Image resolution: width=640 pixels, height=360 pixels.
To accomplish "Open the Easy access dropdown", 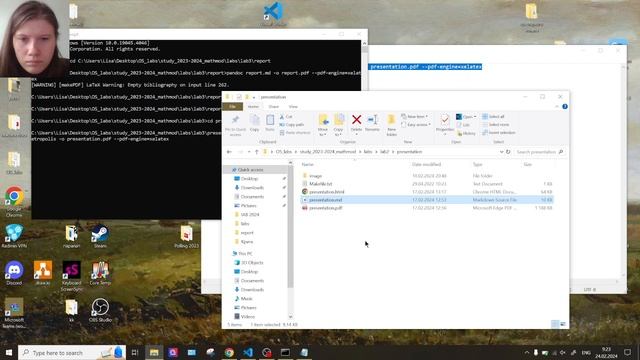I will point(416,124).
